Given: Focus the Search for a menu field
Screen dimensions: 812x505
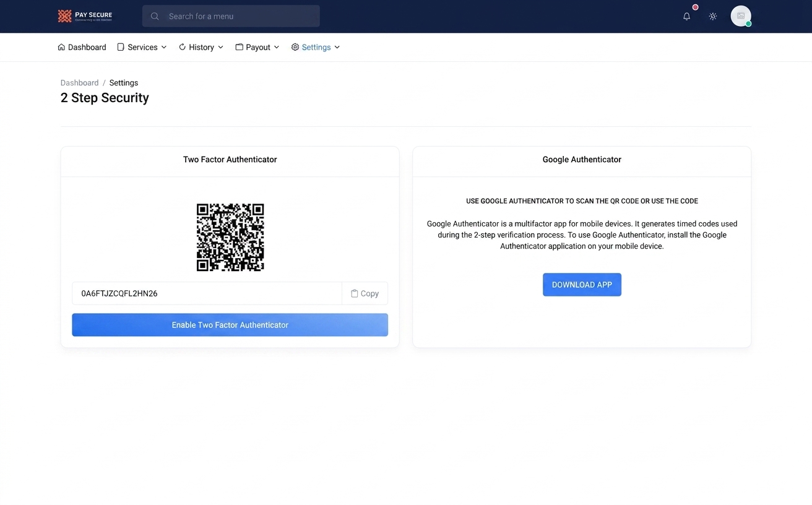Looking at the screenshot, I should tap(231, 16).
